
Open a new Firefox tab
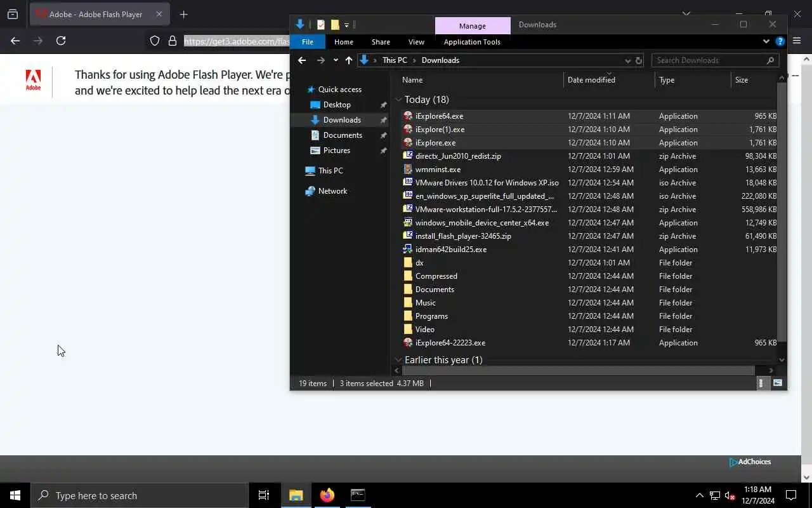point(183,14)
